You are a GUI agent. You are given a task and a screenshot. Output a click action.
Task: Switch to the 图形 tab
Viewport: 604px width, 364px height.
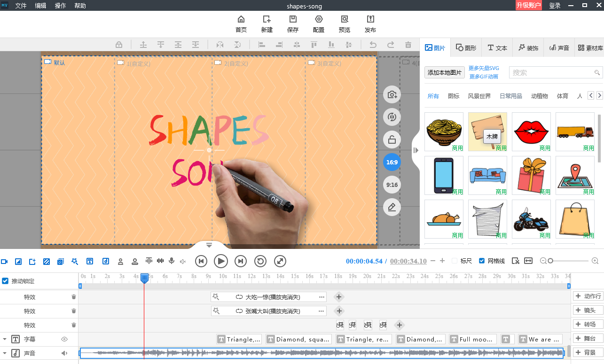(466, 48)
